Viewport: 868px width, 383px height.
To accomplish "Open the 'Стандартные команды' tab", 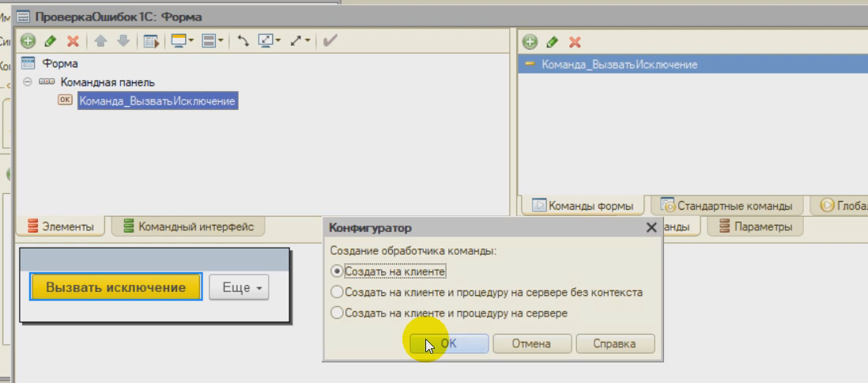I will coord(727,206).
